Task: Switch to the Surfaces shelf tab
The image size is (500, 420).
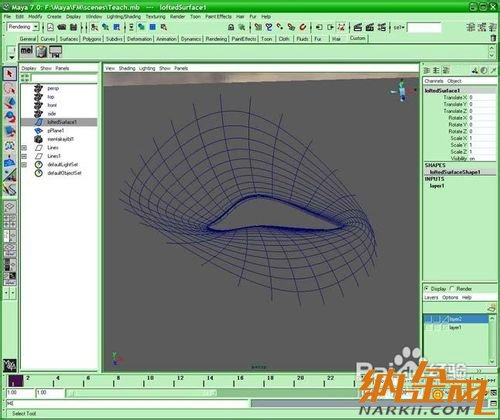Action: [x=69, y=39]
